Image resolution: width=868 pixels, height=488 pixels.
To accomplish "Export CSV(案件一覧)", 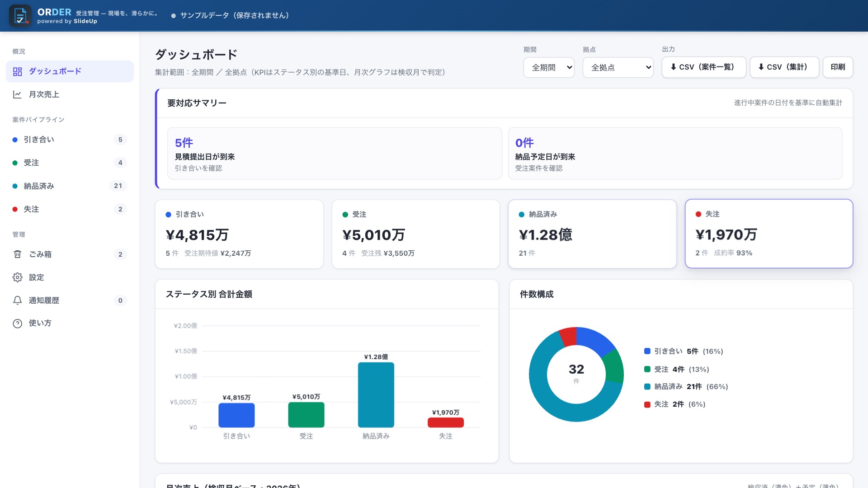I will (x=704, y=67).
